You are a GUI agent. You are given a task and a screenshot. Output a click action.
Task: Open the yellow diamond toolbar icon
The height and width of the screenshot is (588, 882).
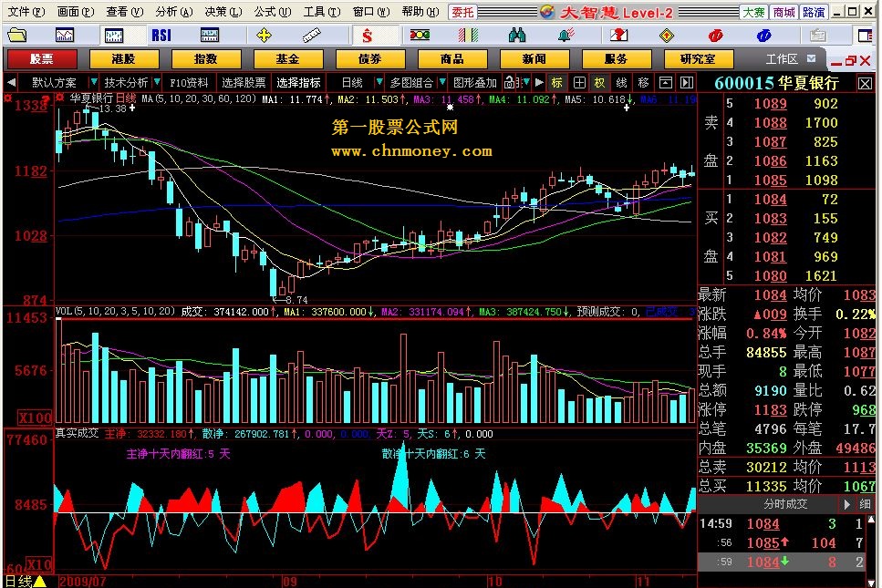pos(667,36)
